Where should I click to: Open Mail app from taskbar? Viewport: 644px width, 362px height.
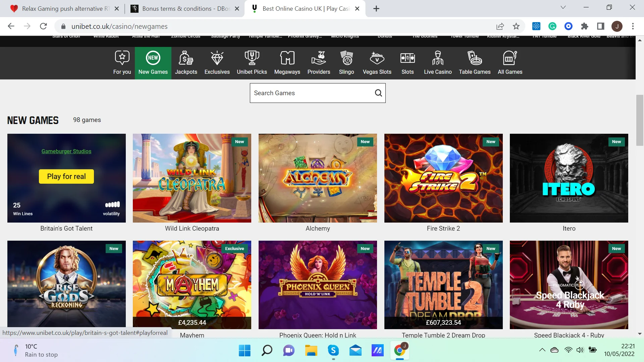click(x=355, y=351)
